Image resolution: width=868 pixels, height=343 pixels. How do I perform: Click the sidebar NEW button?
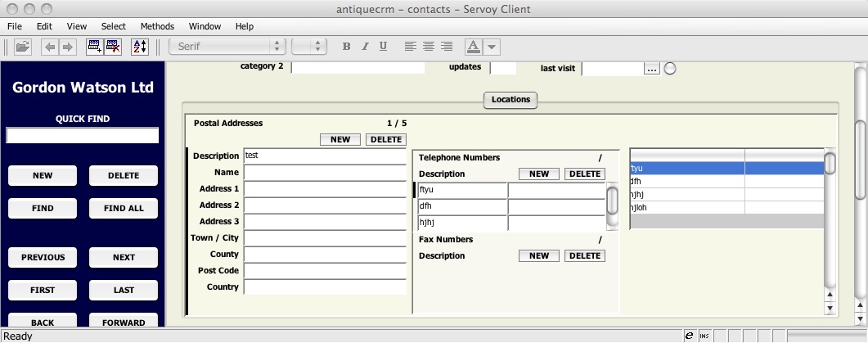(43, 176)
